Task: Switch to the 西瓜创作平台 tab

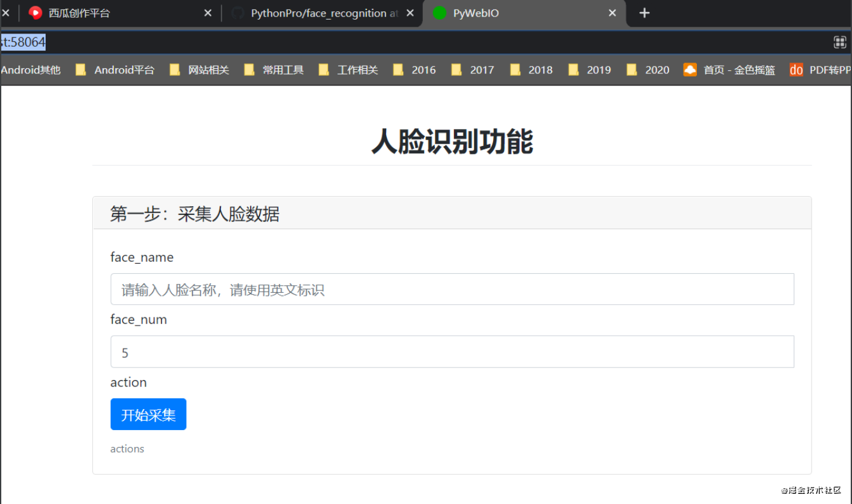Action: (120, 13)
